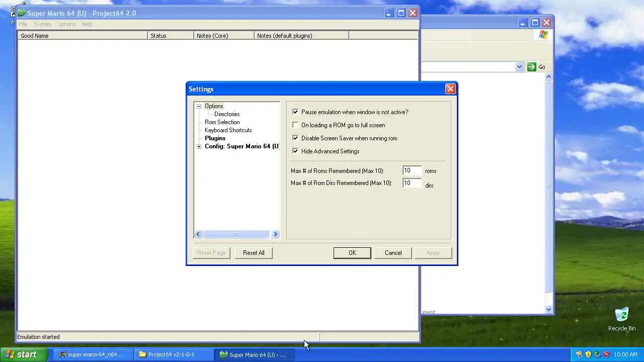Click the Notes (default plugins) column header
The width and height of the screenshot is (644, 362).
301,36
